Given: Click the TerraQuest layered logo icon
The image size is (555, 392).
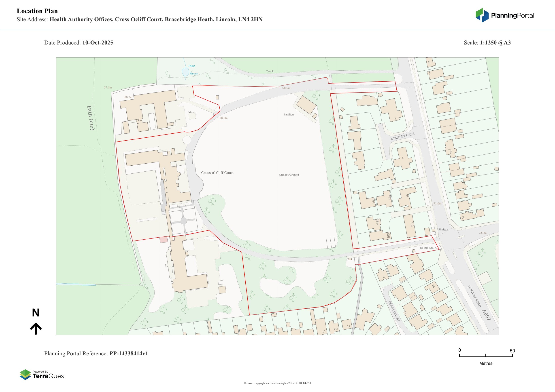Looking at the screenshot, I should click(25, 375).
